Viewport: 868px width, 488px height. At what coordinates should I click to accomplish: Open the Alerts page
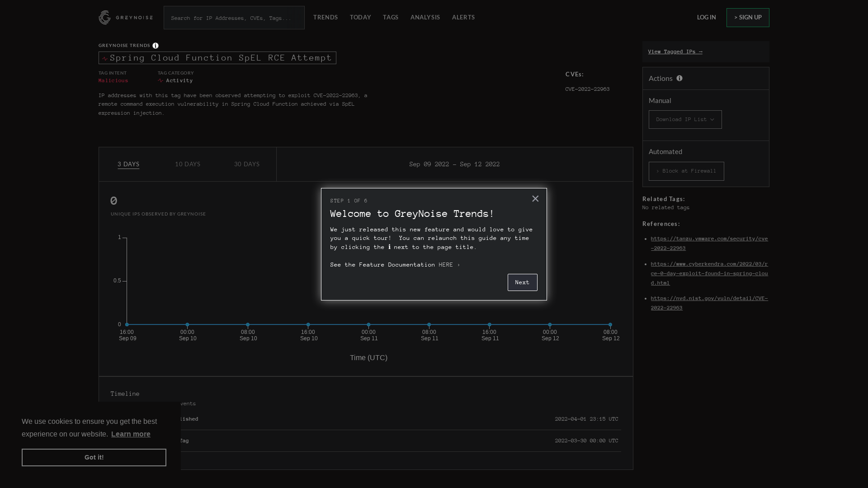(463, 17)
